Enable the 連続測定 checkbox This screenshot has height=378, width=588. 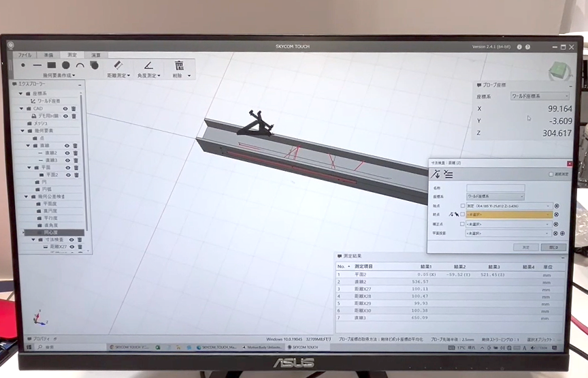point(551,174)
